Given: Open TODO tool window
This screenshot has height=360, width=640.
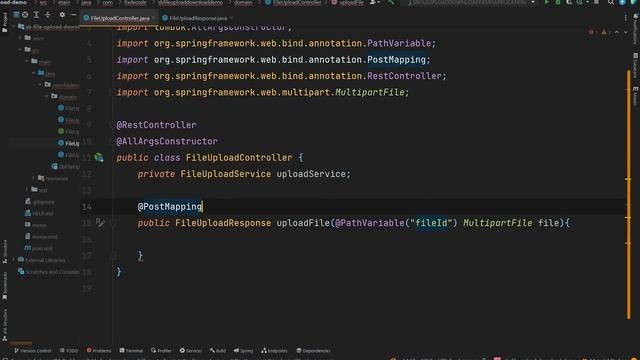Looking at the screenshot, I should pos(69,351).
